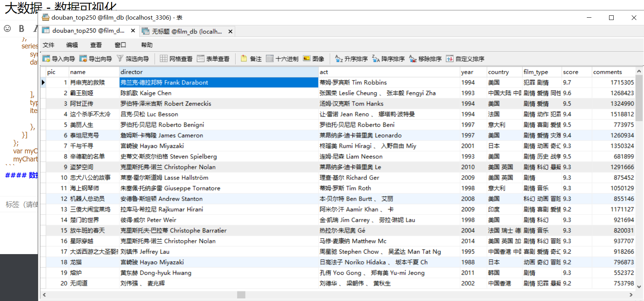Click the horizontal scrollbar right arrow
This screenshot has width=644, height=301.
(631, 295)
